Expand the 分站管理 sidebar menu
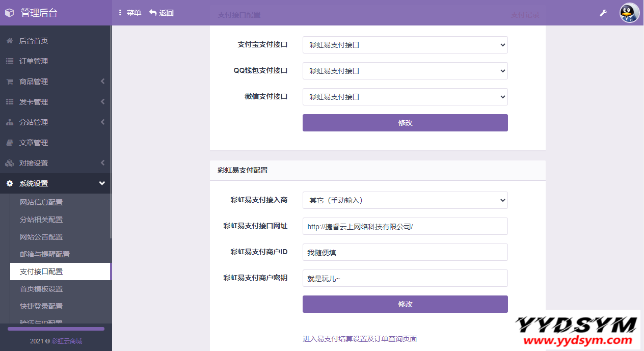The height and width of the screenshot is (351, 644). click(x=56, y=122)
